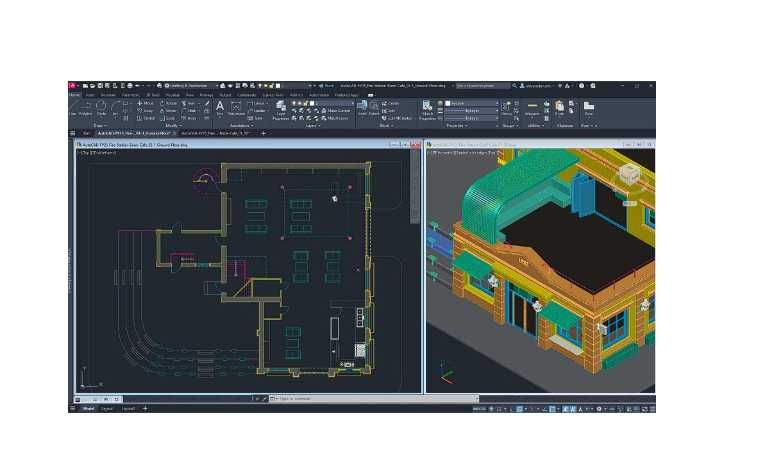This screenshot has height=472, width=762.
Task: Switch to the Annotate ribbon tab
Action: (x=108, y=95)
